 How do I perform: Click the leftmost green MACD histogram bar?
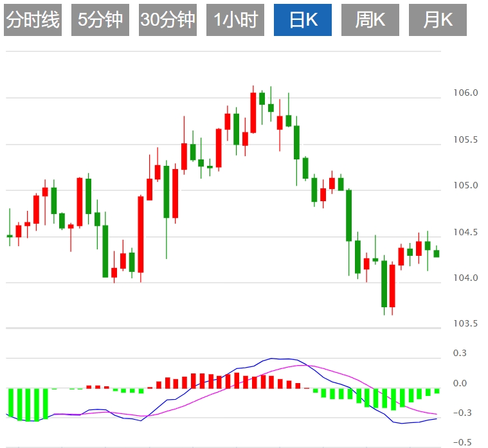tap(11, 403)
